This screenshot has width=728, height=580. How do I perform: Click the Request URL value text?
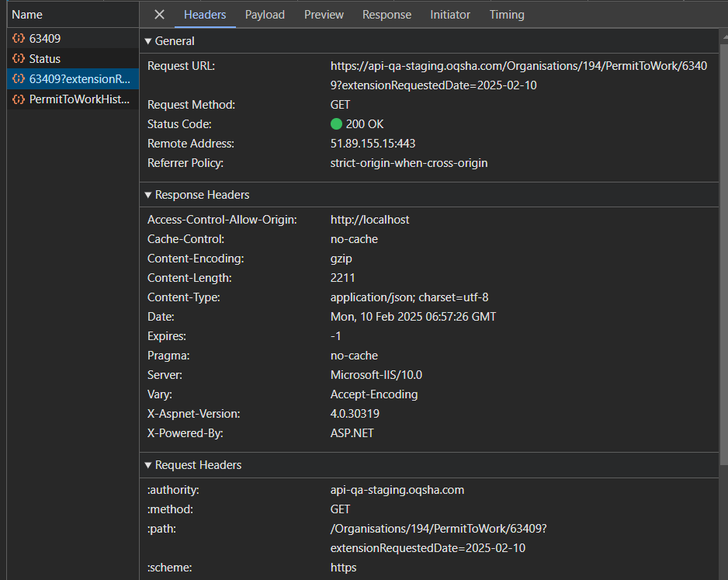[x=518, y=67]
